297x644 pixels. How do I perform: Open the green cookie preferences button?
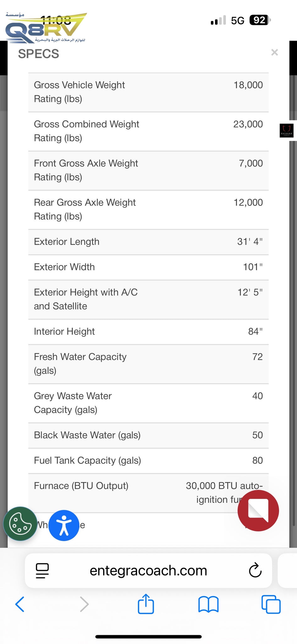[20, 524]
